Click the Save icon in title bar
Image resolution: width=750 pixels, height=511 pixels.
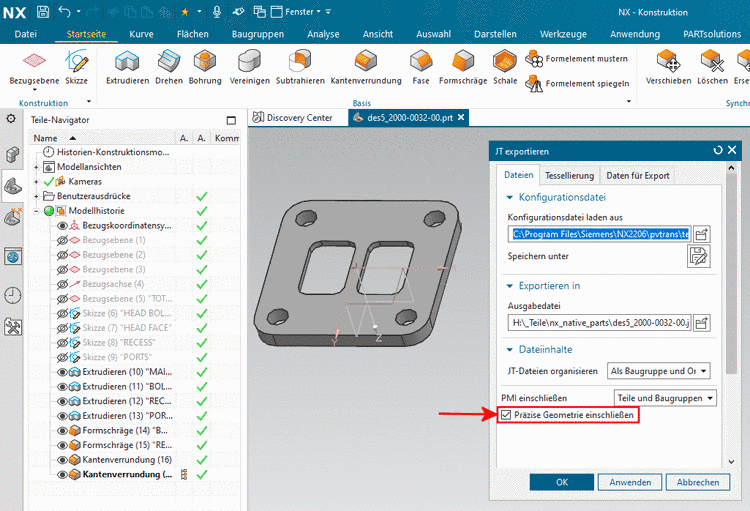pyautogui.click(x=43, y=12)
